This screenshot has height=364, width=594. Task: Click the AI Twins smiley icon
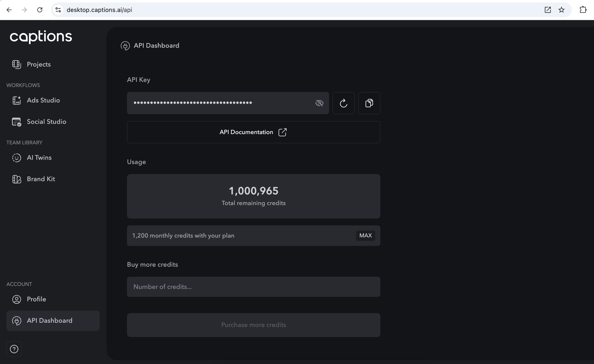(16, 158)
